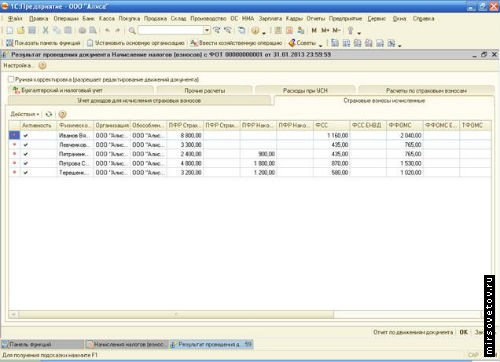
Task: Click the Open folder toolbar icon
Action: [21, 30]
